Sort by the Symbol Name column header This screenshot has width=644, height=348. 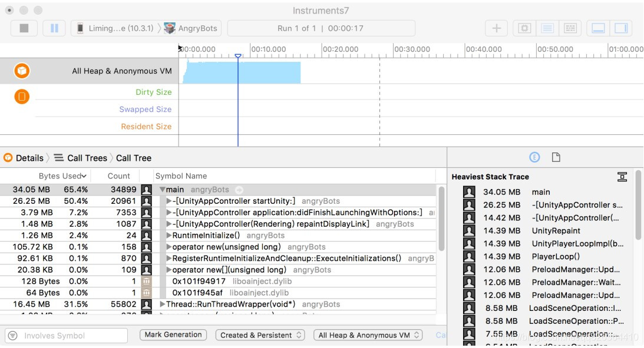181,176
